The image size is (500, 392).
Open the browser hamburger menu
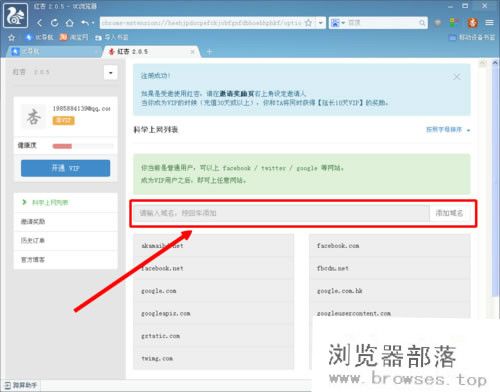click(x=489, y=23)
